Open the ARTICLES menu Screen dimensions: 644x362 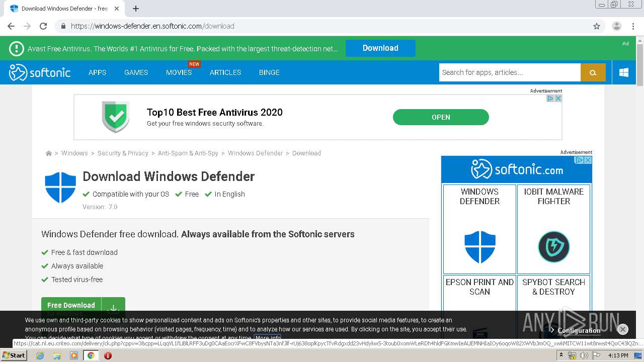[x=225, y=72]
